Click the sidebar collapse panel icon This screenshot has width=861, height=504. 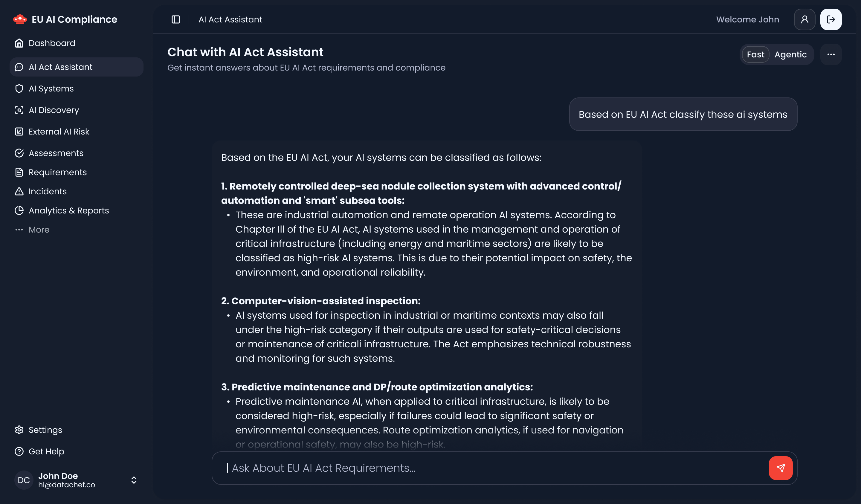(x=175, y=19)
